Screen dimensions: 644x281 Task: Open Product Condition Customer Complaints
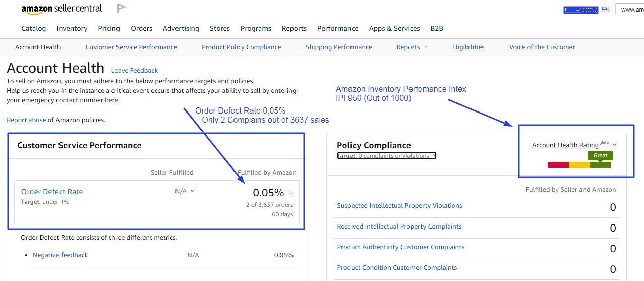pyautogui.click(x=397, y=267)
